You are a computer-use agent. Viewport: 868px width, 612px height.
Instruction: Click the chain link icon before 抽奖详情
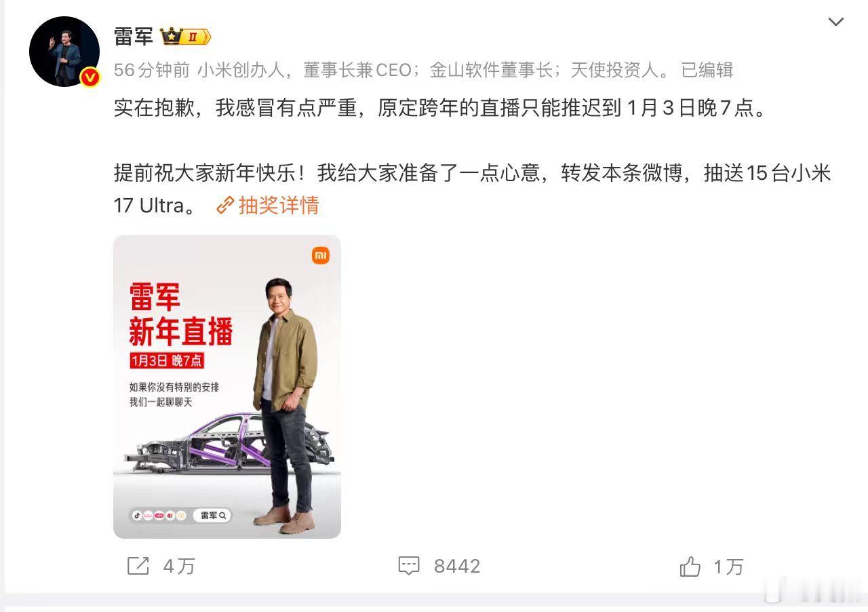[x=225, y=205]
